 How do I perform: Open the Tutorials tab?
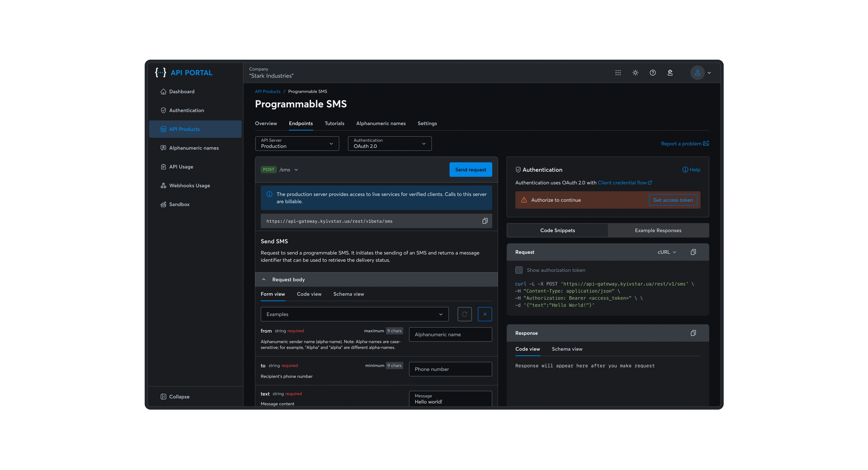coord(335,123)
